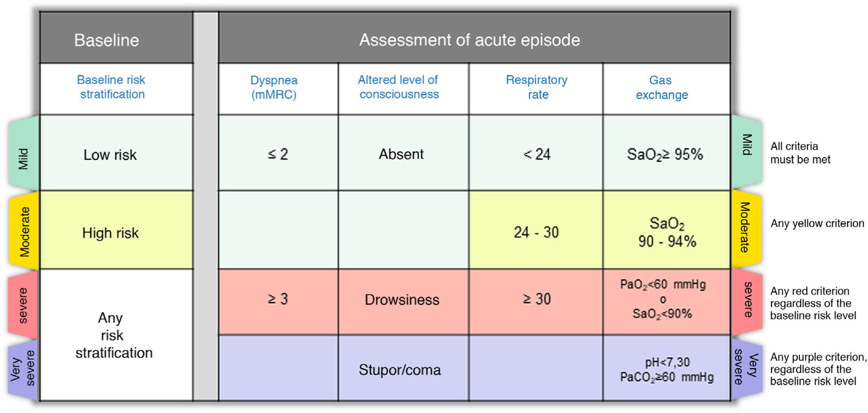
Task: Click the 'Low risk' cell
Action: tap(110, 155)
